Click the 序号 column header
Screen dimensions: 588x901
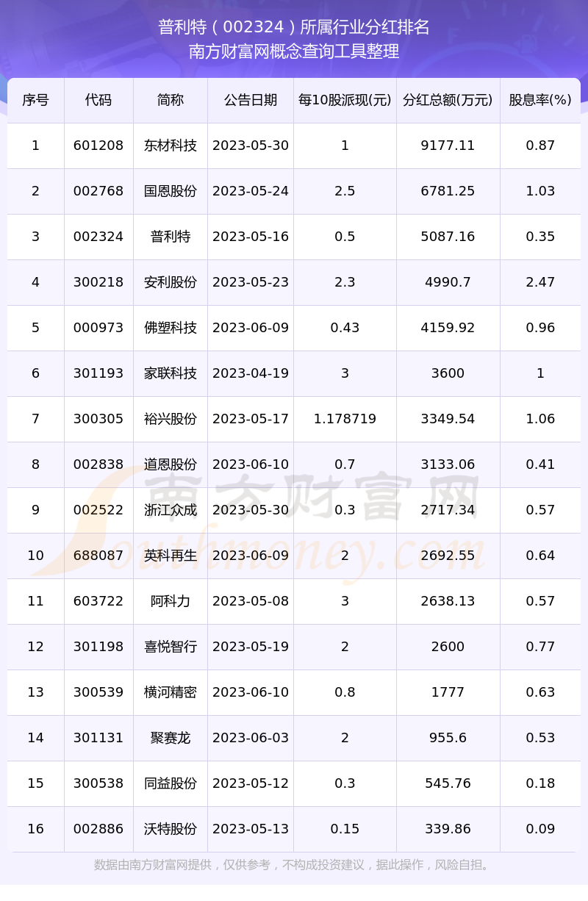[x=35, y=100]
